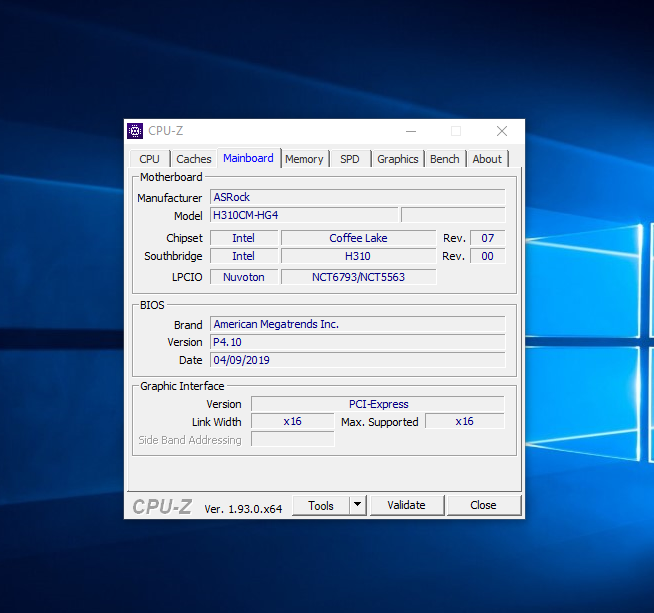
Task: View the Graphics tab
Action: [397, 159]
